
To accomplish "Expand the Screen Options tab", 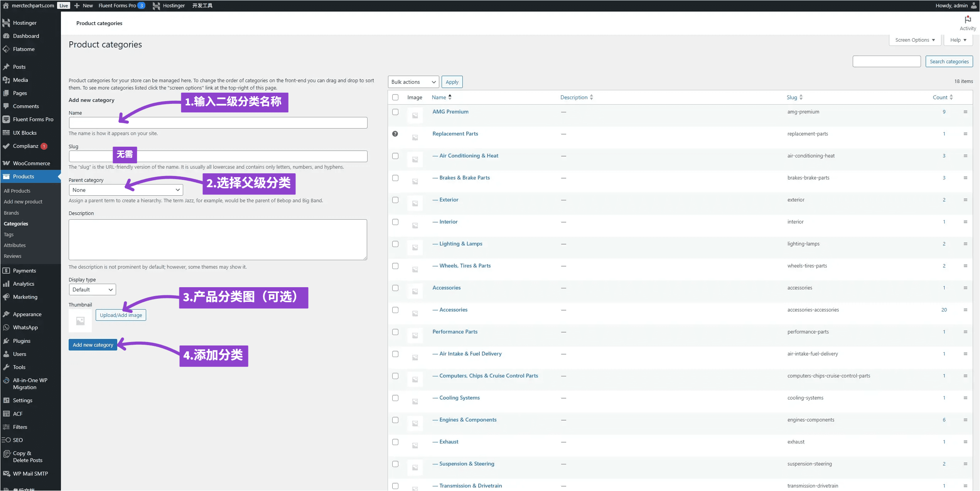I will click(x=914, y=40).
